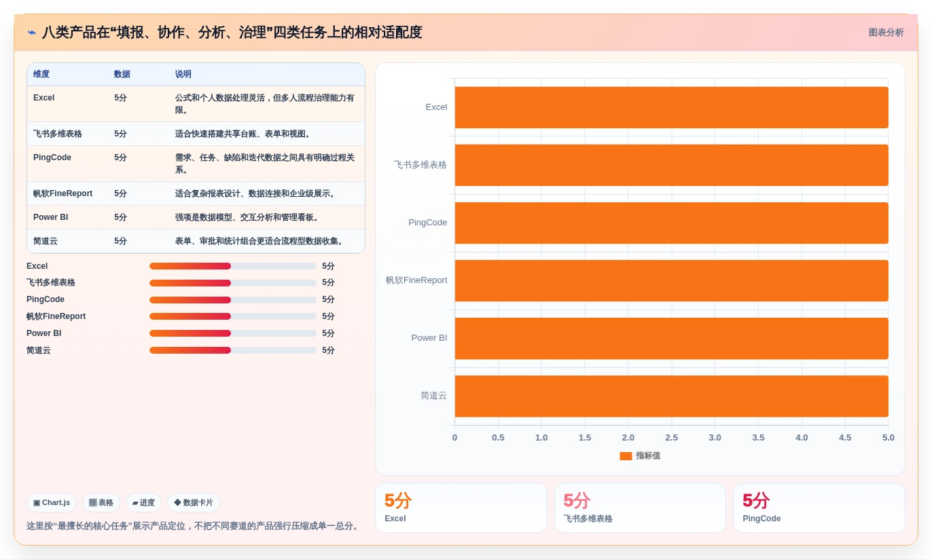This screenshot has height=560, width=932.
Task: Click the Power BI row name in the table
Action: pos(51,217)
